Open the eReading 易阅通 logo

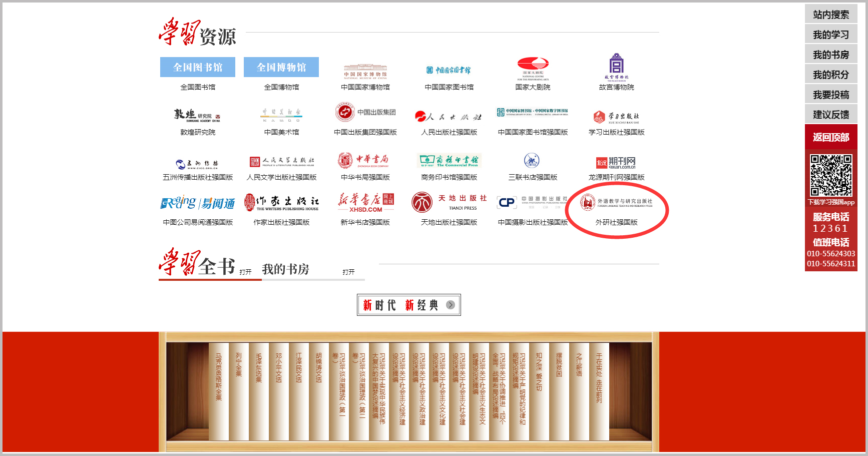pyautogui.click(x=197, y=202)
